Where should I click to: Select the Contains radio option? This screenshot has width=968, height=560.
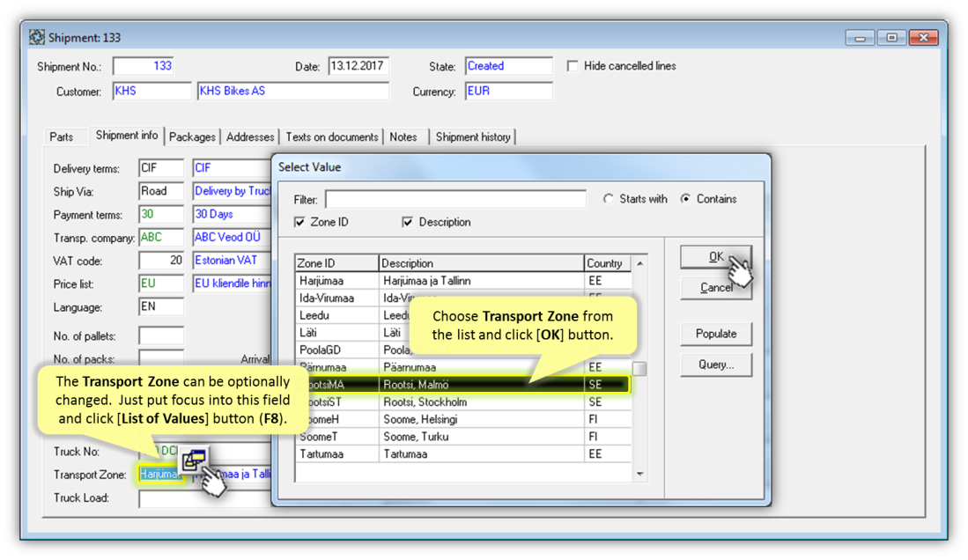click(686, 199)
